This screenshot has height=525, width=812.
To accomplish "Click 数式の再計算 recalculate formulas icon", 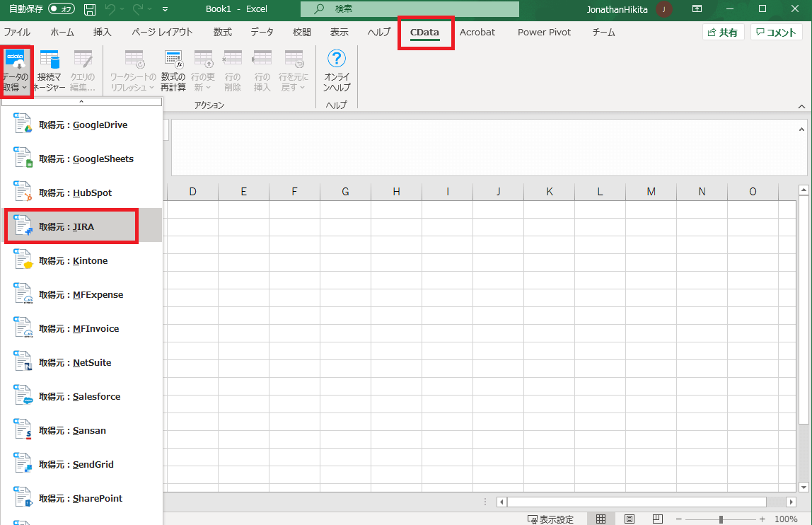I will [x=173, y=71].
